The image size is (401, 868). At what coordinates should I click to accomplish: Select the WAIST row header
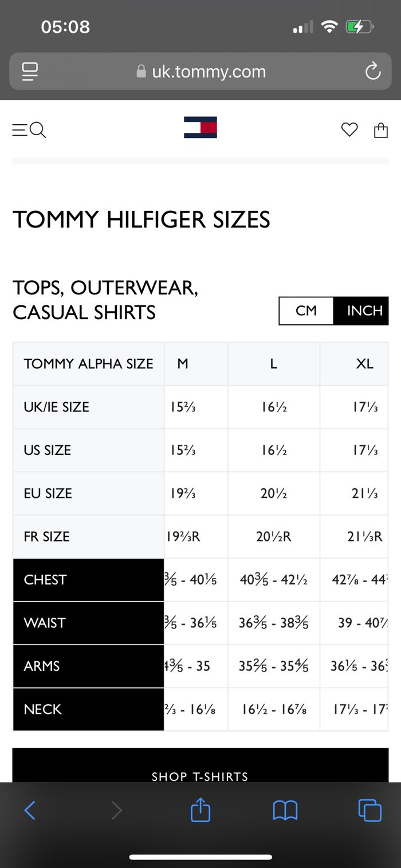88,623
